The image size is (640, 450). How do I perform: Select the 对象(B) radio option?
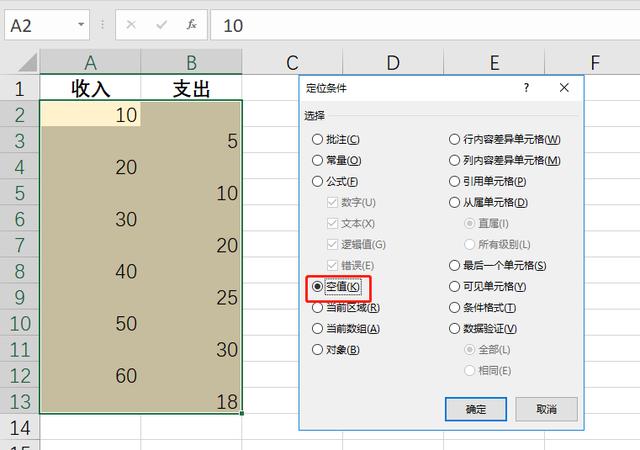336,350
